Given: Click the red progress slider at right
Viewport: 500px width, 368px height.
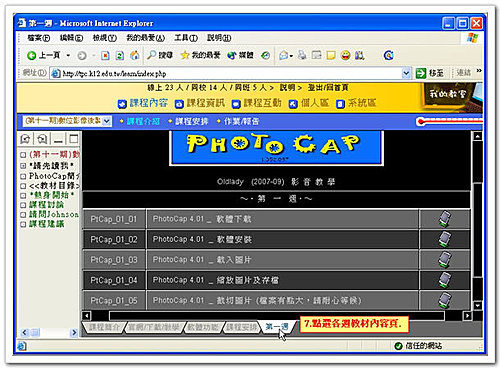Looking at the screenshot, I should point(449,121).
